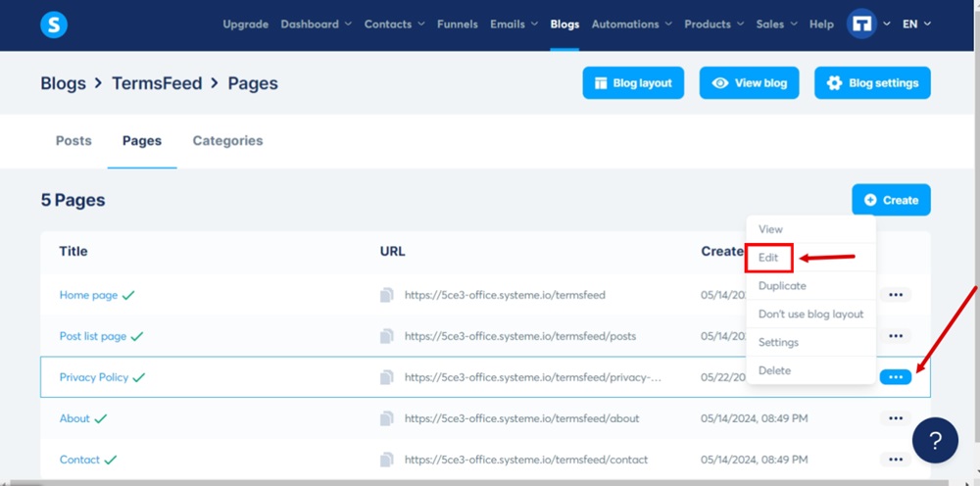980x486 pixels.
Task: Click the Contact row creation date
Action: pyautogui.click(x=755, y=460)
